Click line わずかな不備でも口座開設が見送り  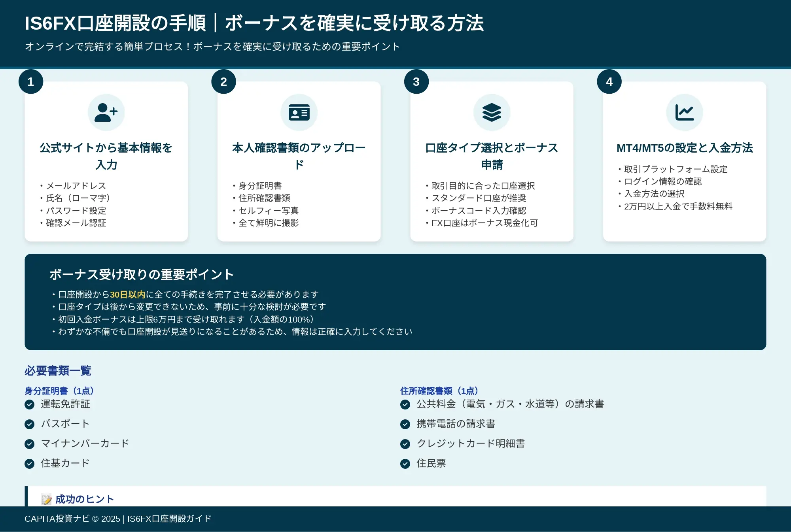pyautogui.click(x=232, y=332)
